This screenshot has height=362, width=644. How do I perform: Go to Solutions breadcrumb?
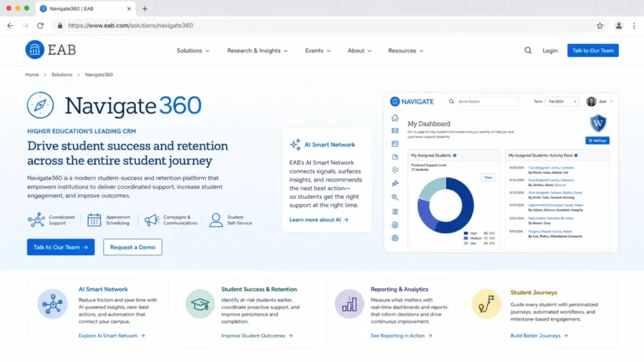click(62, 75)
